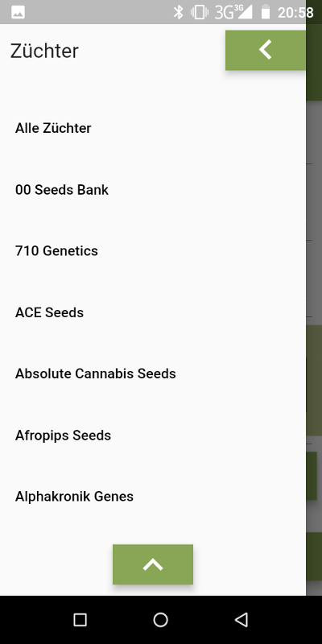
Task: Choose the 00 Seeds Bank breeder
Action: click(x=153, y=190)
